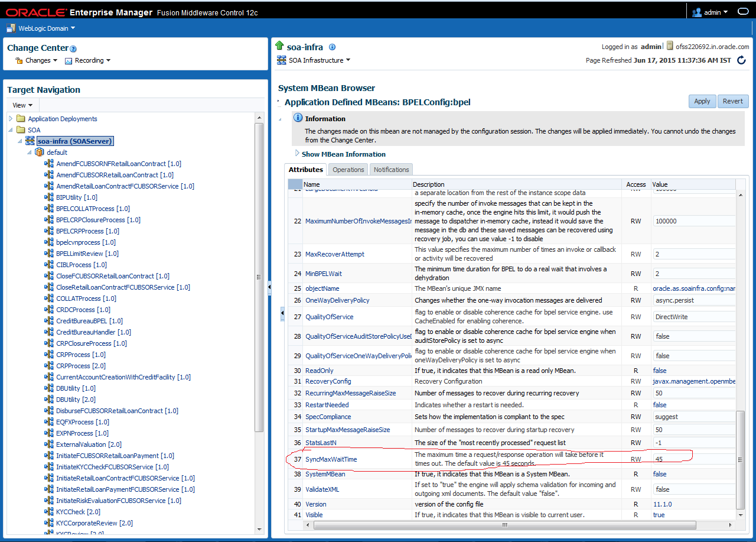Screen dimensions: 756x542
Task: Expand the Application Deployments tree node
Action: [10, 119]
